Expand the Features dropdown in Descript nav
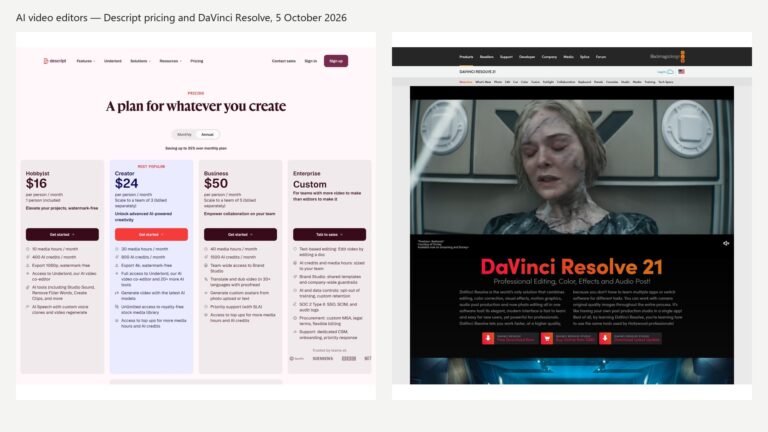Viewport: 768px width, 432px height. [86, 61]
